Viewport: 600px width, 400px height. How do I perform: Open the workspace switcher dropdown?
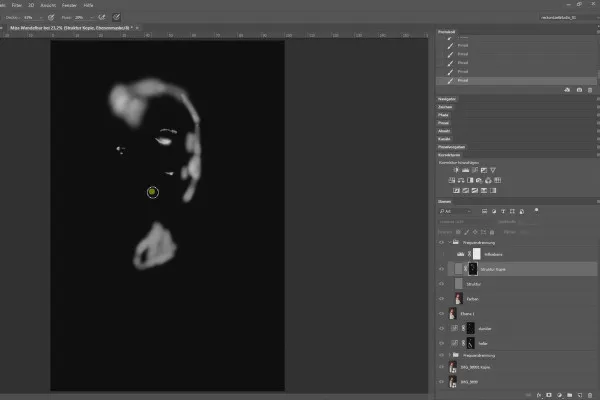[x=569, y=17]
